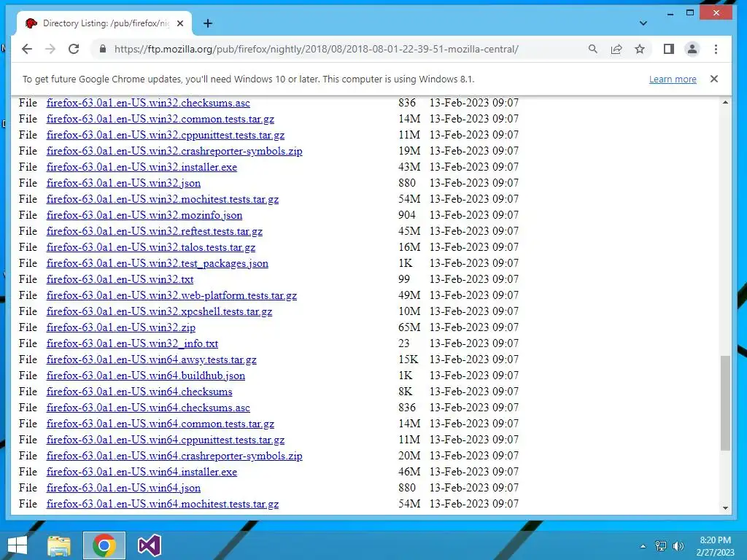Open win64.buildhub.json link

pos(146,376)
